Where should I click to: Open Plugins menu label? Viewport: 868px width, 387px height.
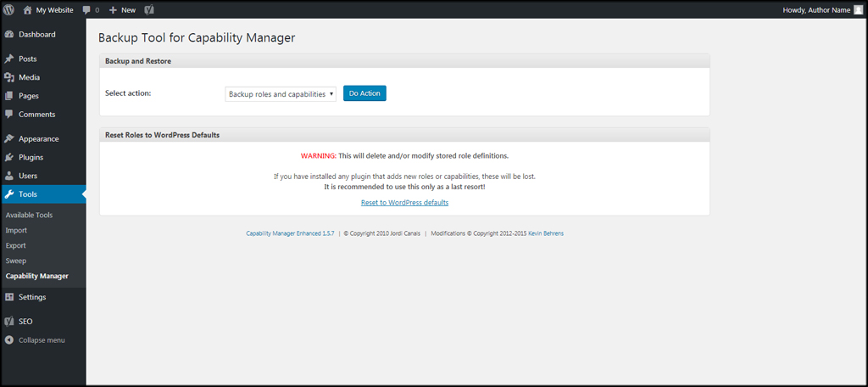pyautogui.click(x=31, y=157)
